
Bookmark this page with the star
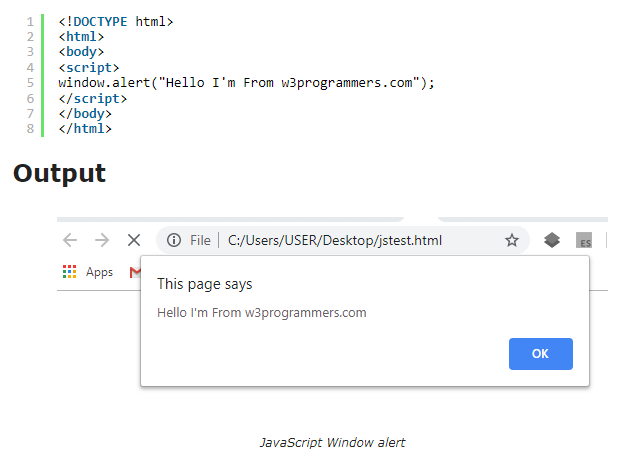[x=512, y=240]
